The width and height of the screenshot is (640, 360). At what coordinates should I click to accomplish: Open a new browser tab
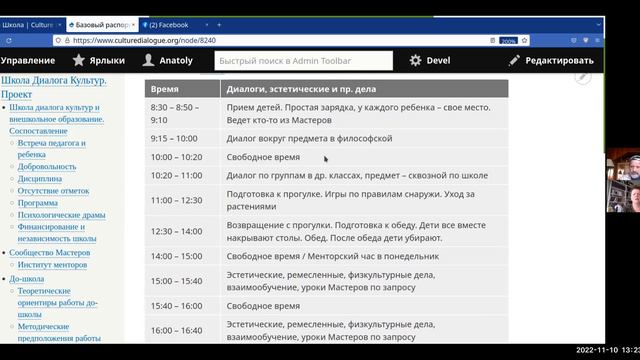point(219,25)
